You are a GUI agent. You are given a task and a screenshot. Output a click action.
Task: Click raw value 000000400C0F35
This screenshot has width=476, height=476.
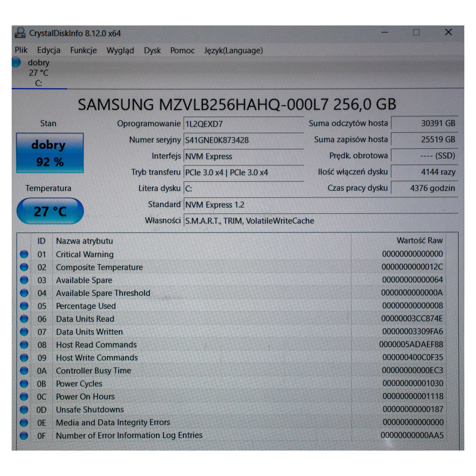click(412, 357)
